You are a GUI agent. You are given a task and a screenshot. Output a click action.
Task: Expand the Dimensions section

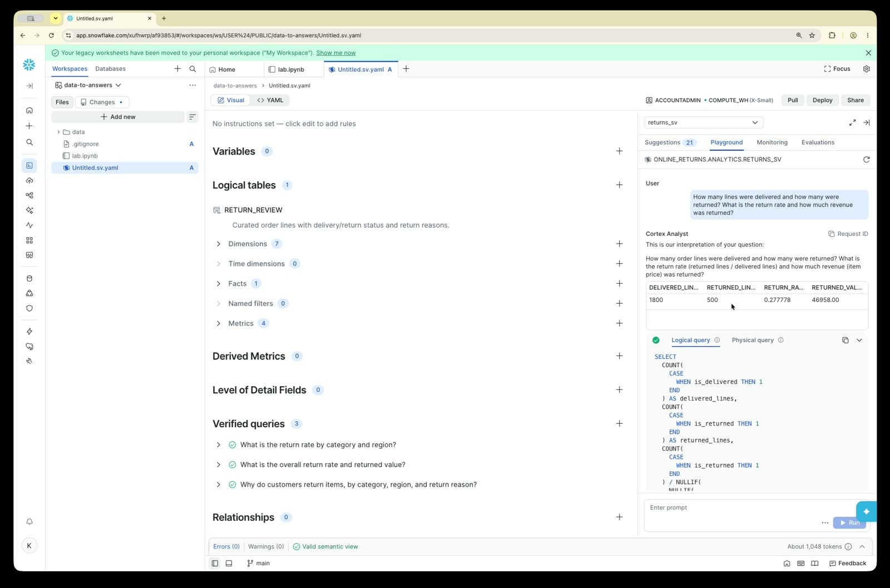[x=218, y=244]
